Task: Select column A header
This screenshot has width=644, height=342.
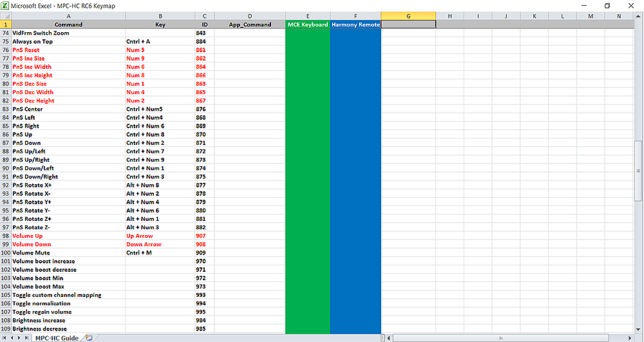Action: (x=68, y=16)
